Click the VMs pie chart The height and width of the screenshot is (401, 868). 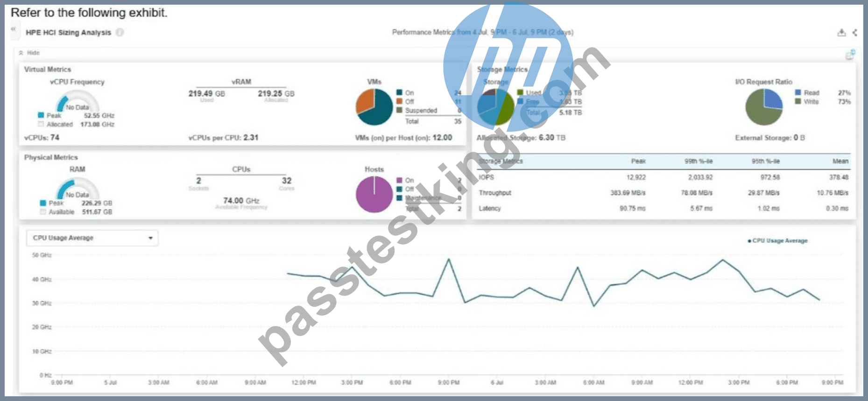374,107
